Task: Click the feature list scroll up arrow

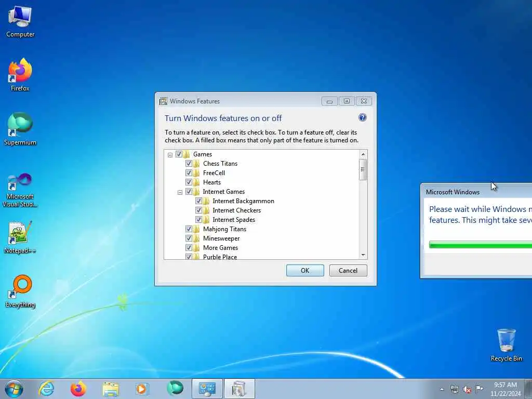Action: coord(363,154)
